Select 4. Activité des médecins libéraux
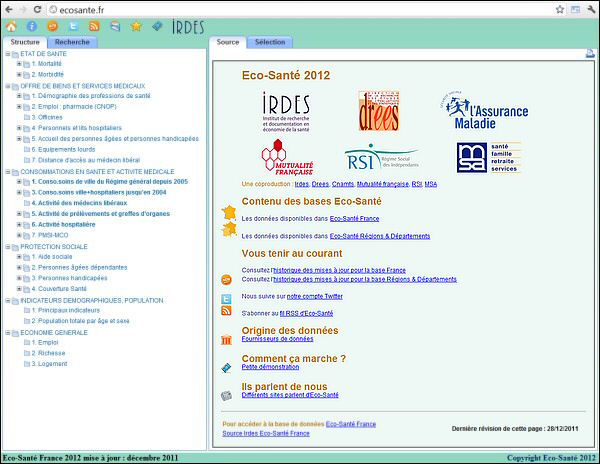 point(79,203)
